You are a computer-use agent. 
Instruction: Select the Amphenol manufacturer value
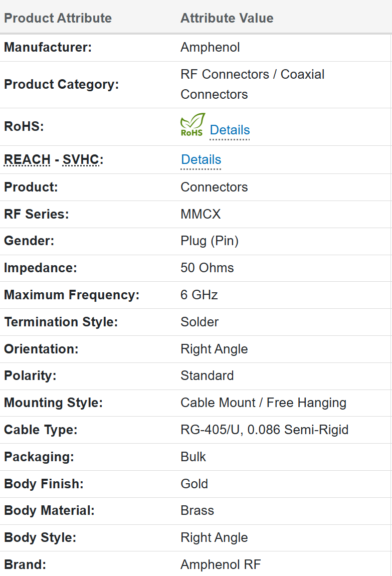210,47
